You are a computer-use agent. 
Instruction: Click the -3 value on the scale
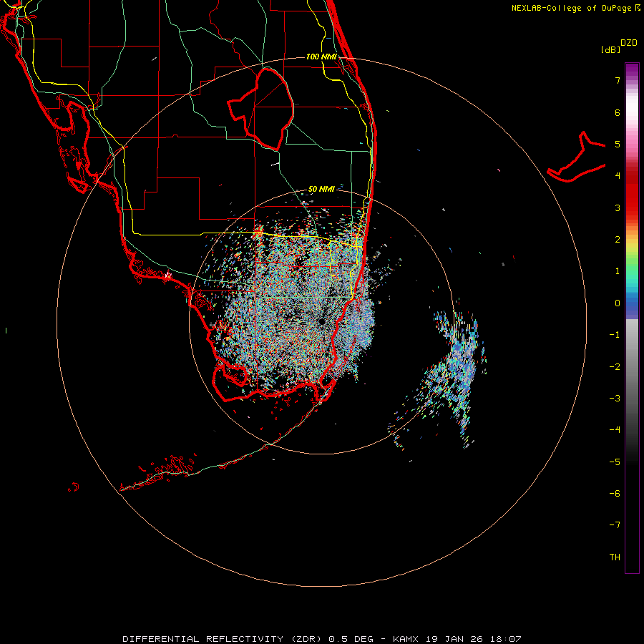point(615,399)
